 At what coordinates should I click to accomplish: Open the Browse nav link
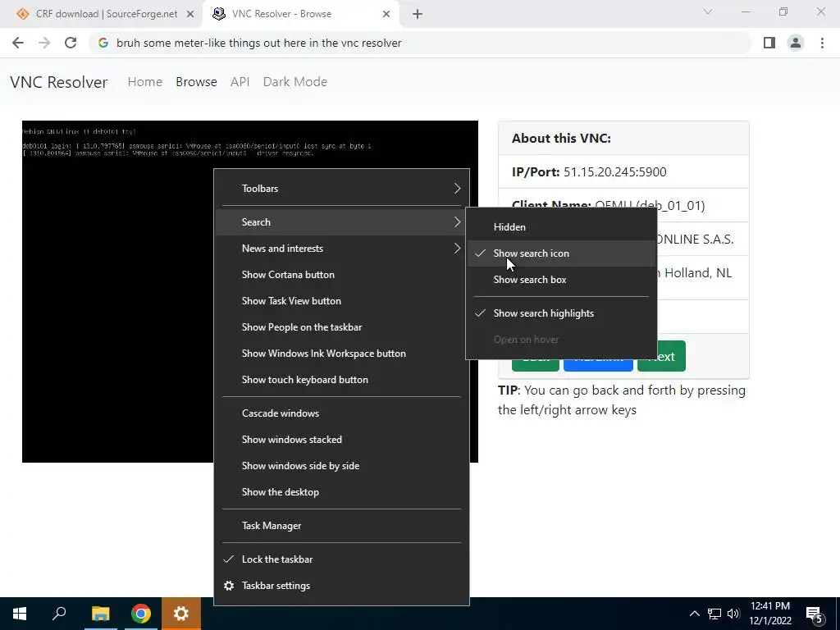pyautogui.click(x=196, y=82)
